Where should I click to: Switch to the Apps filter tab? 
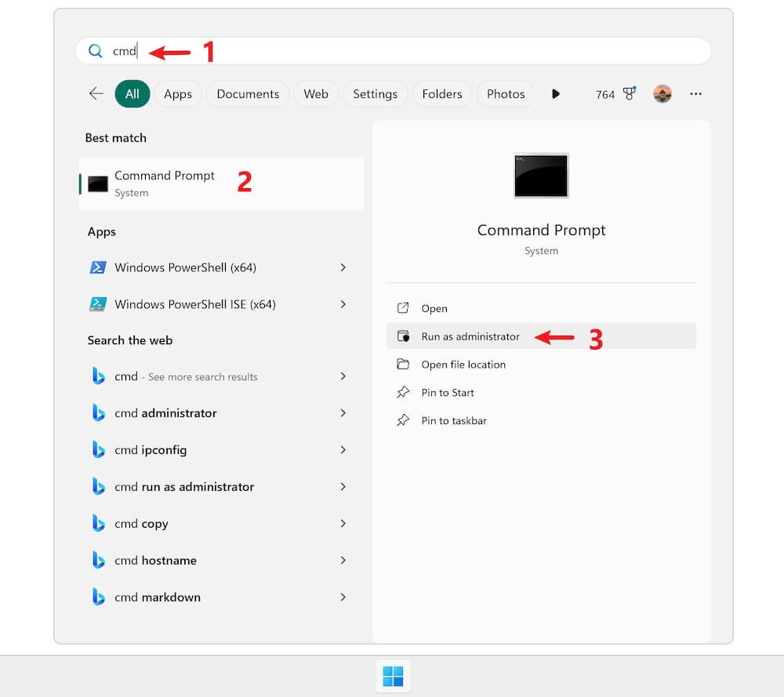178,94
